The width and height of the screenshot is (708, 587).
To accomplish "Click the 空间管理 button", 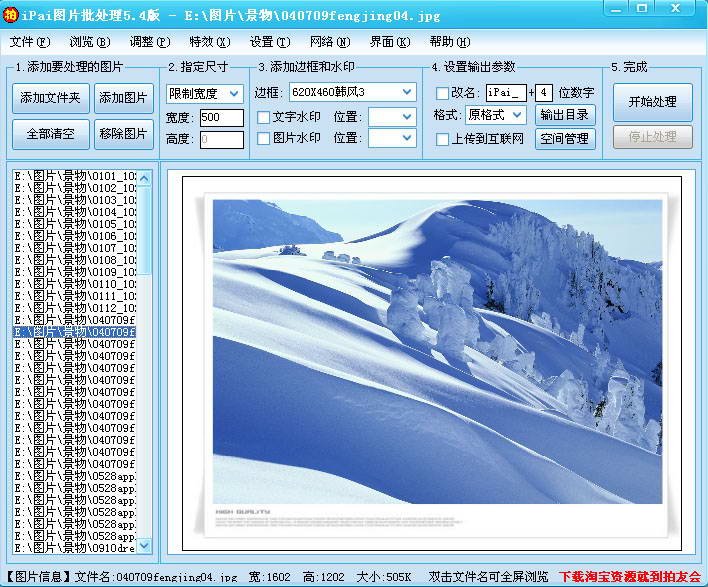I will pos(565,139).
